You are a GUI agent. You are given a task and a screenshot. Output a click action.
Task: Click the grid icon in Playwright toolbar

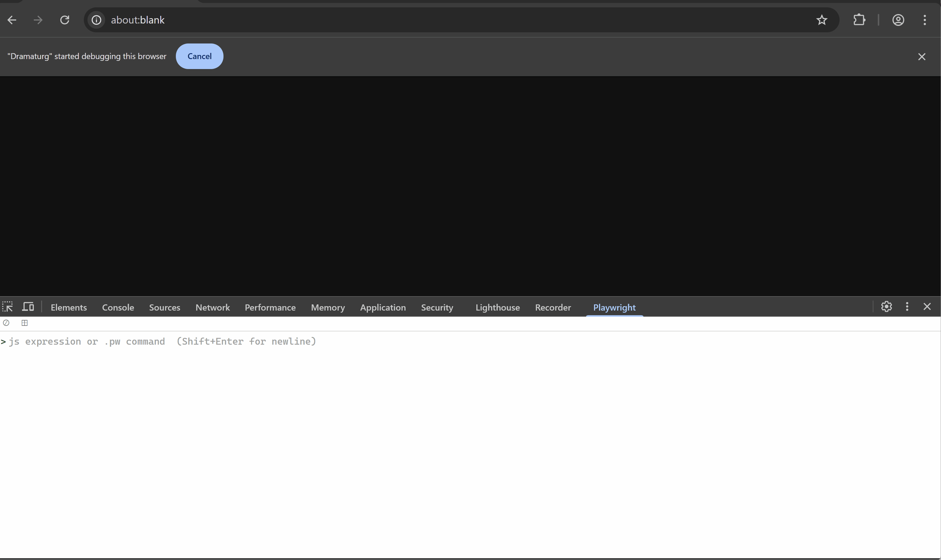tap(24, 323)
